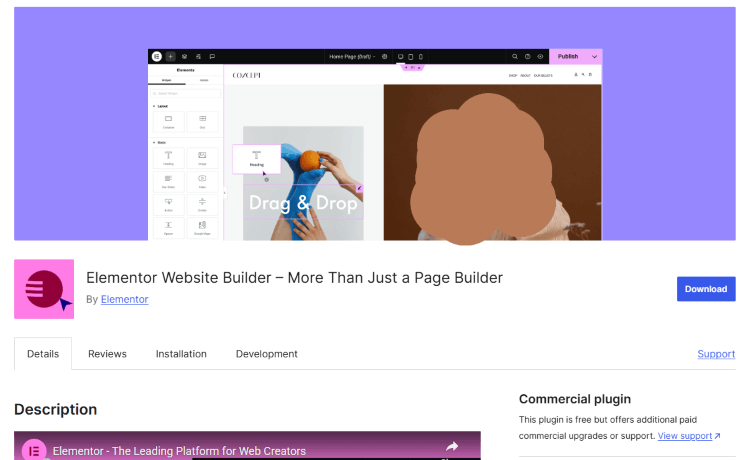750x460 pixels.
Task: Click SHOP in the COZCEPT navigation
Action: [x=513, y=76]
